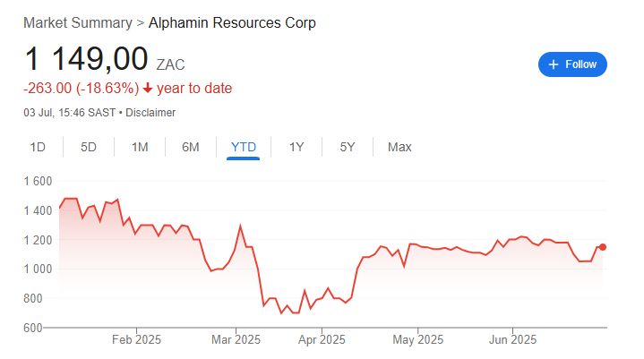Viewport: 644px width, 359px height.
Task: Show the 1Y chart range
Action: [296, 147]
